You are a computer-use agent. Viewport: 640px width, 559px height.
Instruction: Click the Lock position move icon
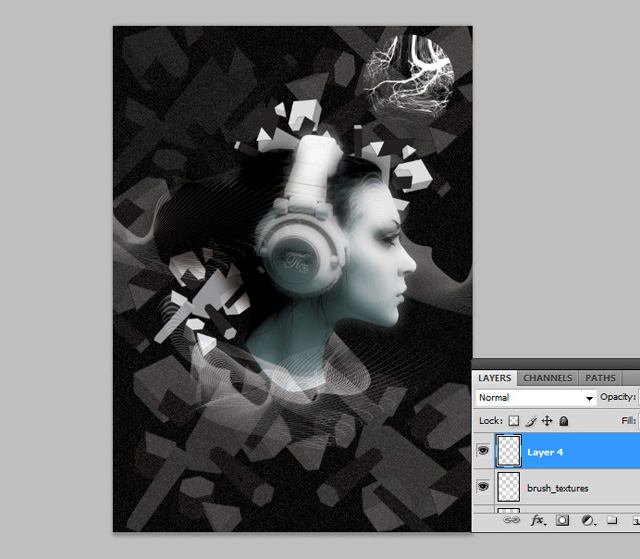point(547,421)
